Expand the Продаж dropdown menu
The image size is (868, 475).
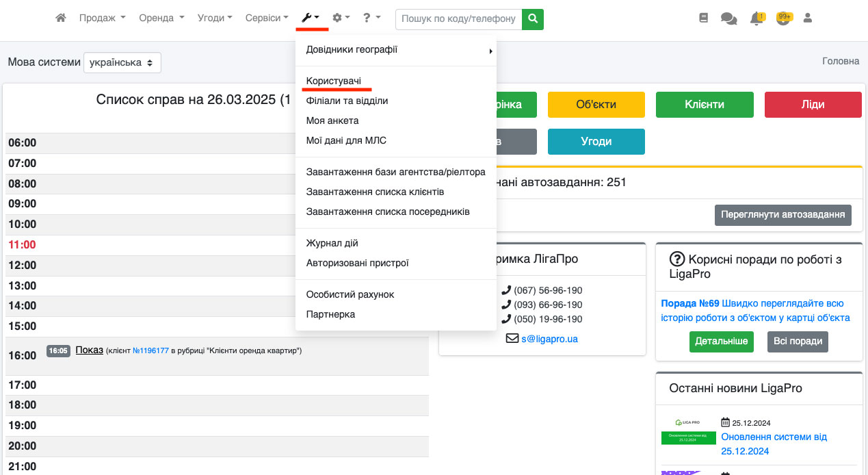point(102,18)
